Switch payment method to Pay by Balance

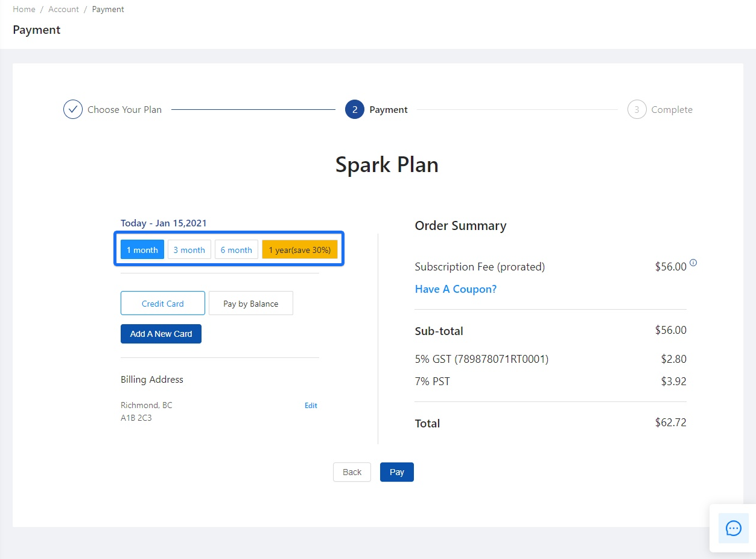pos(250,303)
